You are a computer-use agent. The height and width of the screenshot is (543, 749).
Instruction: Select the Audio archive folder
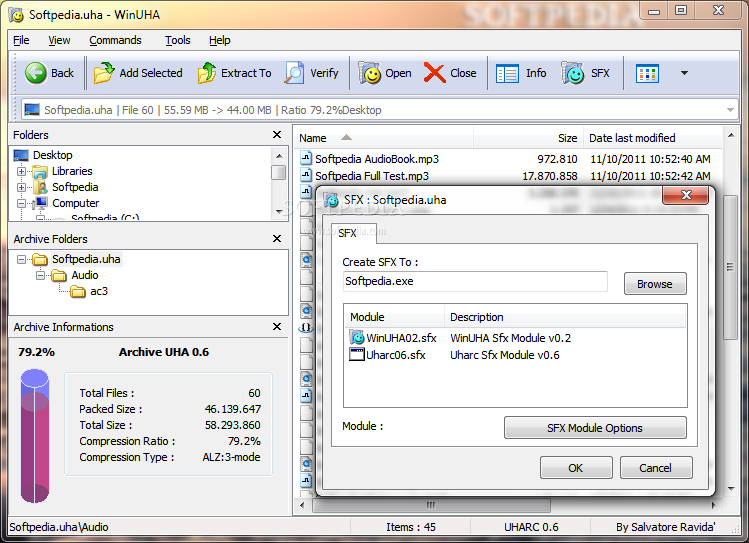coord(85,276)
